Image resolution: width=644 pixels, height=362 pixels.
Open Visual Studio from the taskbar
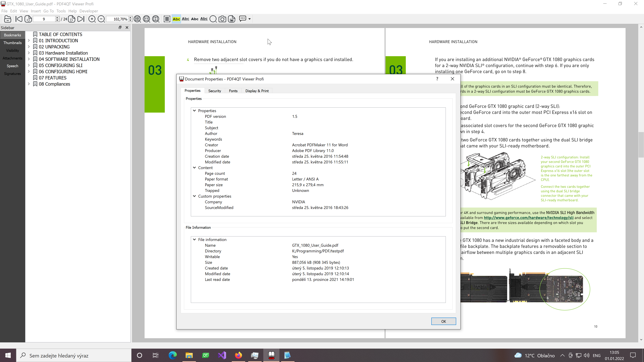pos(222,355)
